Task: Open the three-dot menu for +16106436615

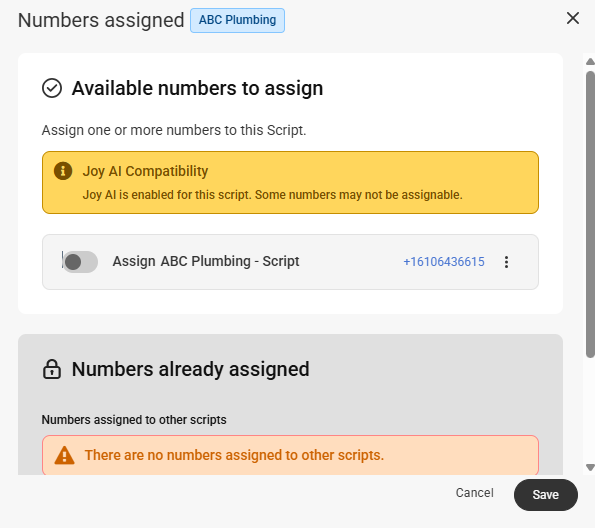Action: point(506,262)
